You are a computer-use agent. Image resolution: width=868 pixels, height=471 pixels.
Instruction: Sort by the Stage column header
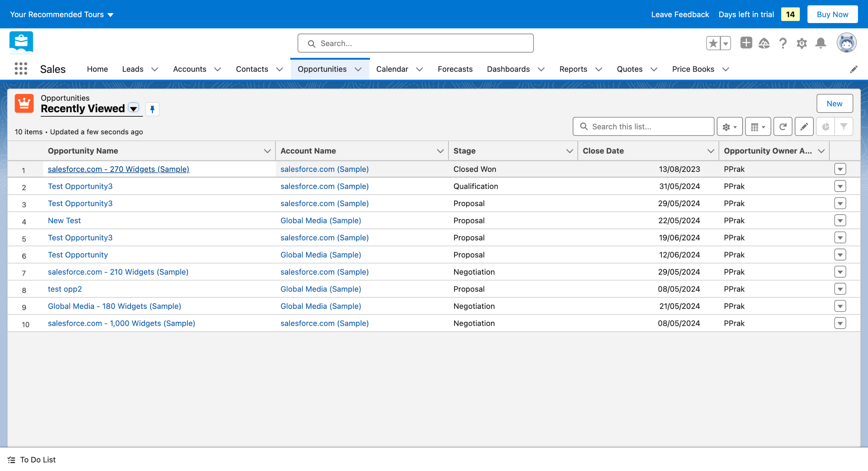pyautogui.click(x=465, y=151)
